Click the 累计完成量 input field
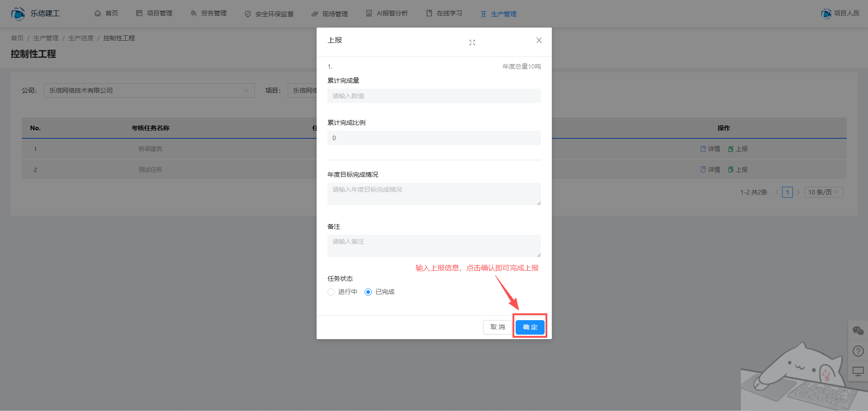Viewport: 868px width, 411px height. point(434,96)
